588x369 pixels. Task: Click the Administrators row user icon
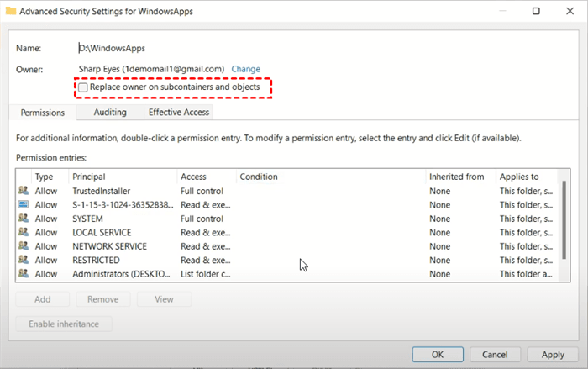[x=24, y=274]
